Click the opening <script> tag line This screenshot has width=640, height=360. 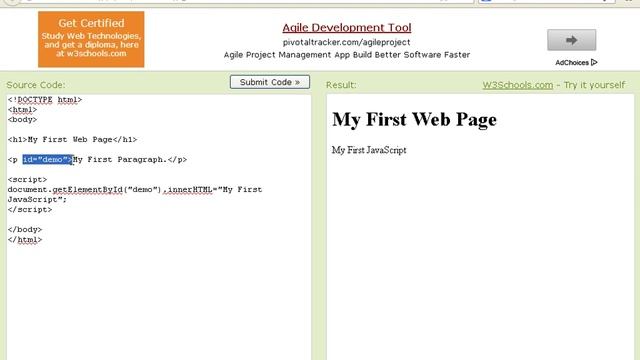coord(27,180)
